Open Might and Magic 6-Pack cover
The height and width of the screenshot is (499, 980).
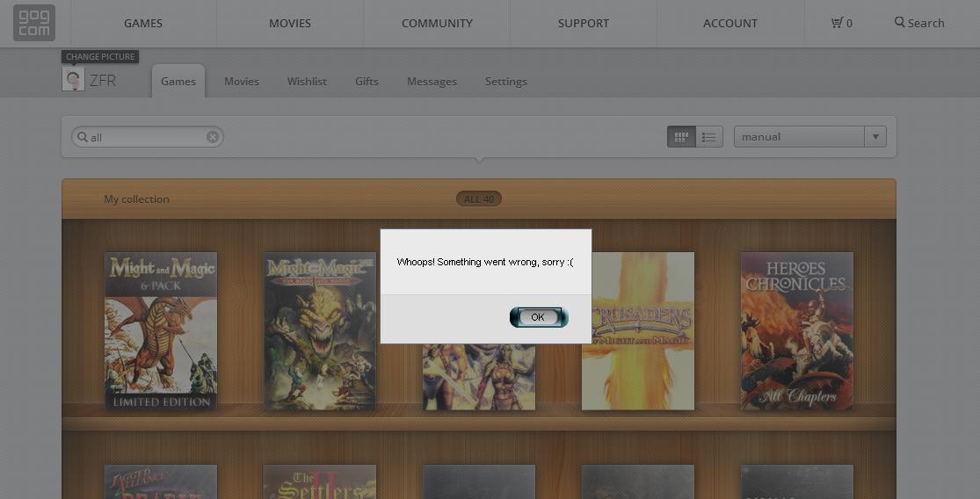(x=161, y=331)
